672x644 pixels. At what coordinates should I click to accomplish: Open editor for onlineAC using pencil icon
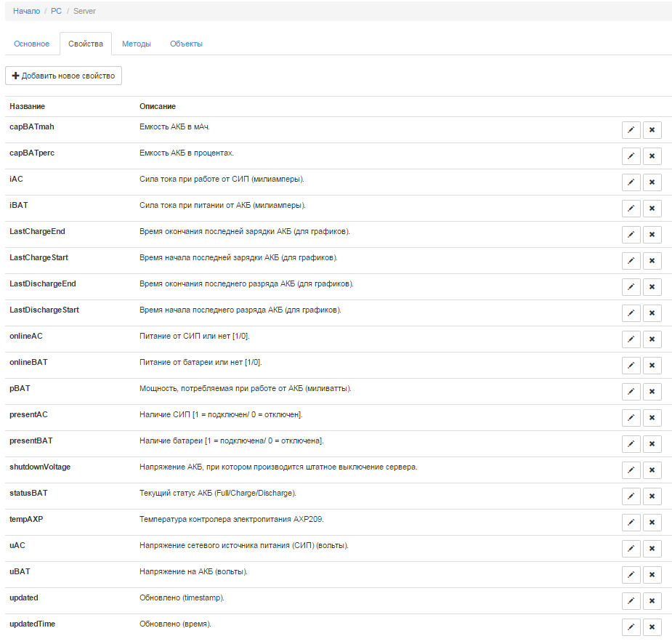(x=631, y=339)
